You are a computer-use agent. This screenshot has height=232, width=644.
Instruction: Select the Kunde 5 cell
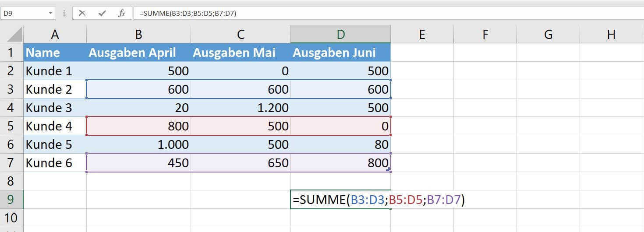pyautogui.click(x=55, y=144)
